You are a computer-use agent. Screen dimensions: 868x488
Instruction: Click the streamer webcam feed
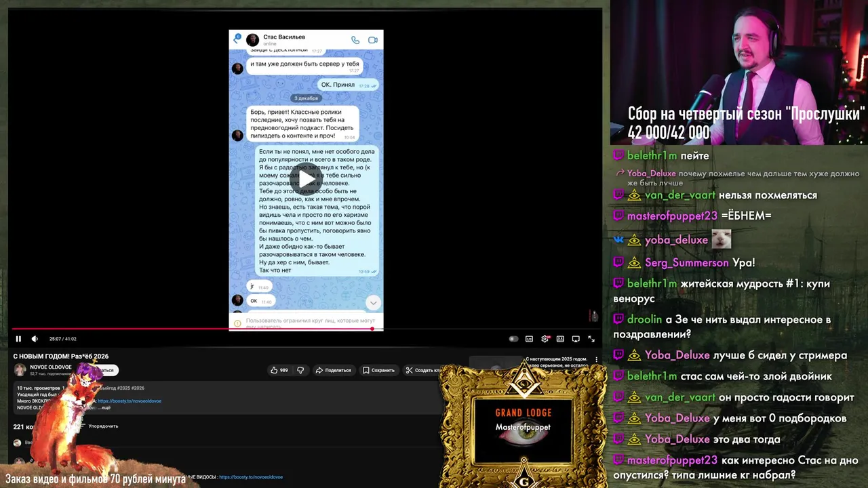point(738,73)
